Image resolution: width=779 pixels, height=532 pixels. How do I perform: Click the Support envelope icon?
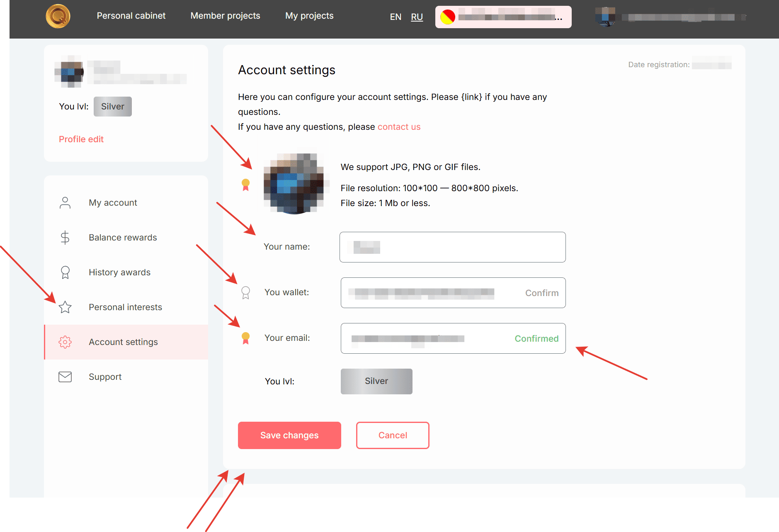[65, 377]
